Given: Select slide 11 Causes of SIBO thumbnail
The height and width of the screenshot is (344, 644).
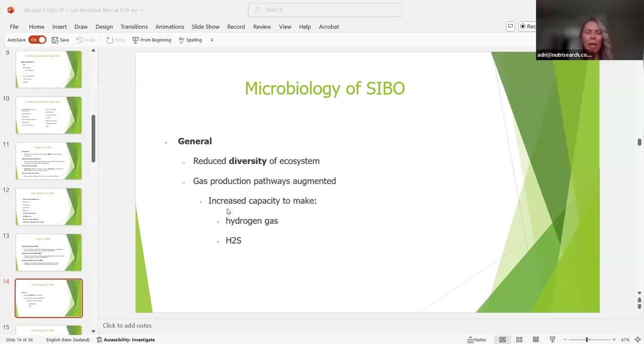Looking at the screenshot, I should (48, 161).
